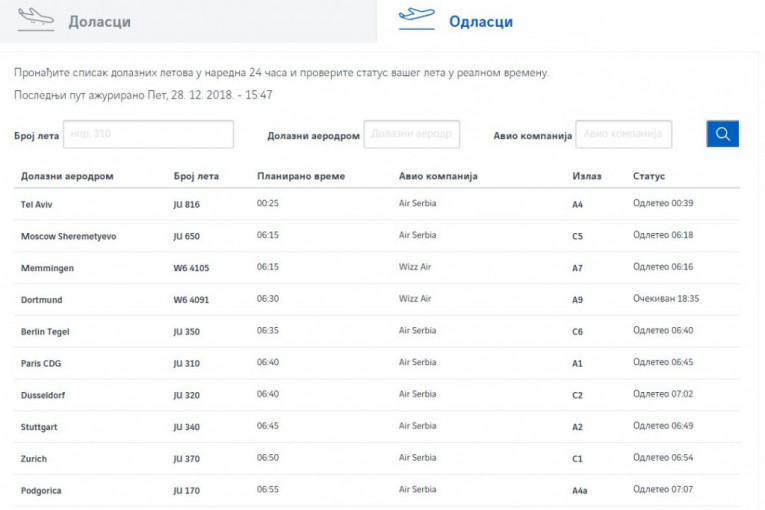Select the Tel Aviv flight row
The width and height of the screenshot is (765, 510).
tap(37, 204)
